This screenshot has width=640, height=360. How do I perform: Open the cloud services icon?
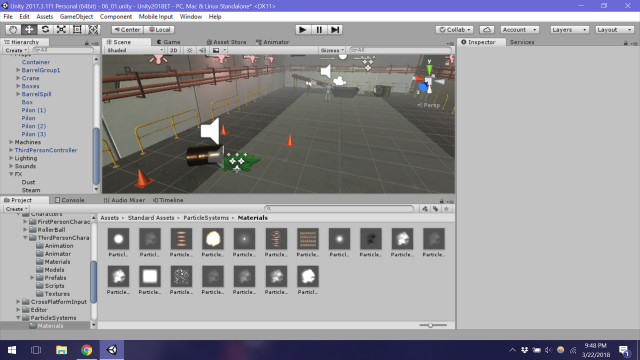[487, 30]
